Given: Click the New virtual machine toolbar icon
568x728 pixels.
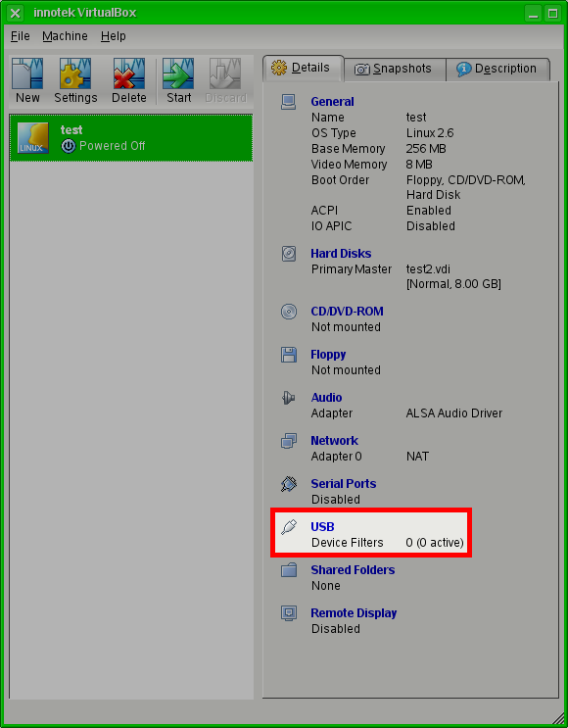Looking at the screenshot, I should [x=27, y=73].
